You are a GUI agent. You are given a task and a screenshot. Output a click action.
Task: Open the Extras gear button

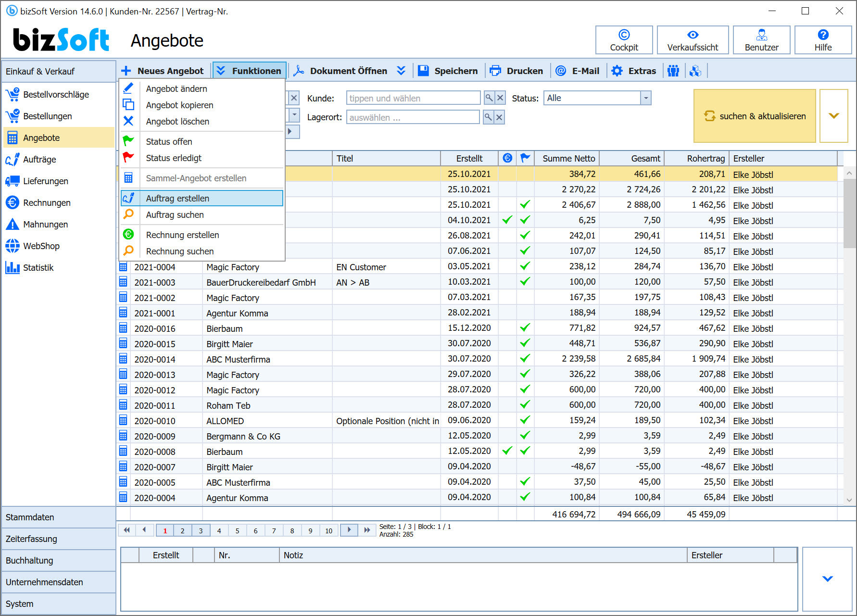coord(633,71)
